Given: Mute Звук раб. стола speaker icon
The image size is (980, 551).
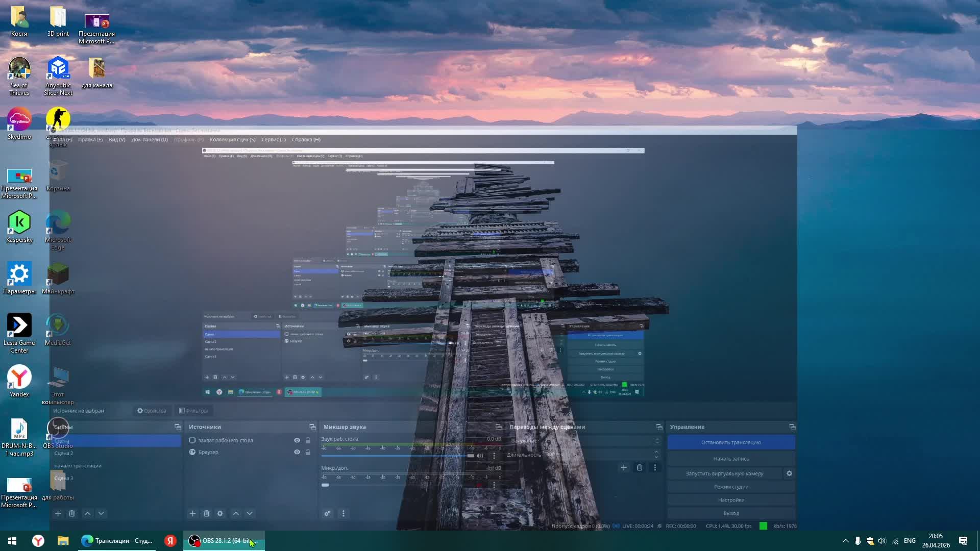Looking at the screenshot, I should (480, 456).
